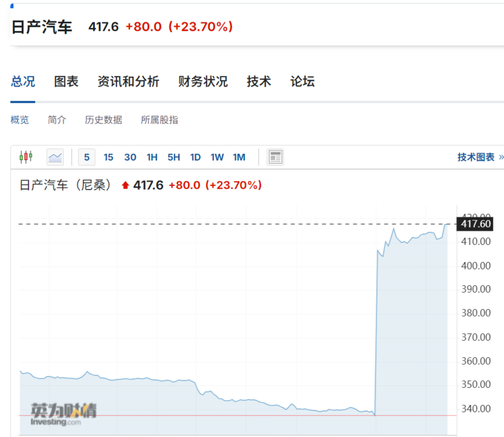Switch chart to candlestick view icon
504x437 pixels.
coord(26,157)
